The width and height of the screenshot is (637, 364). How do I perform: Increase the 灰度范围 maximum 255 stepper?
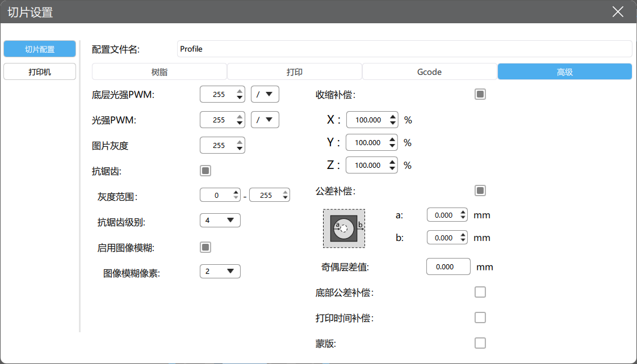[285, 192]
